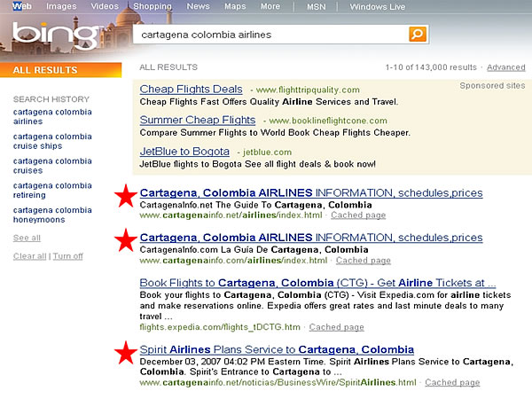This screenshot has width=532, height=399.
Task: Open the Images tab
Action: click(61, 6)
